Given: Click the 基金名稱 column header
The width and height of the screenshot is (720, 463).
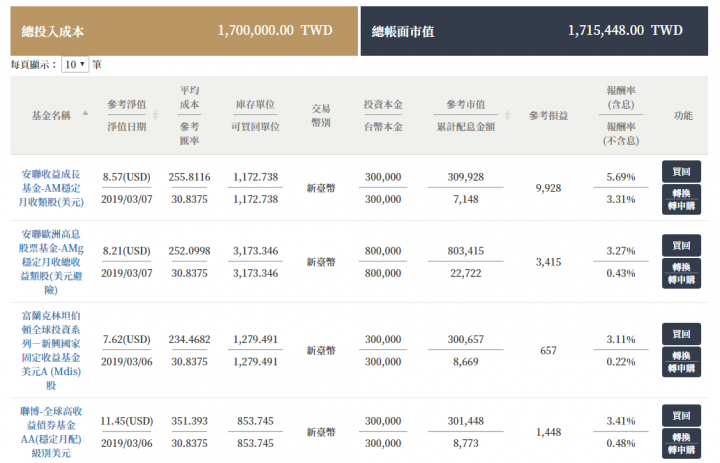Looking at the screenshot, I should (x=51, y=115).
